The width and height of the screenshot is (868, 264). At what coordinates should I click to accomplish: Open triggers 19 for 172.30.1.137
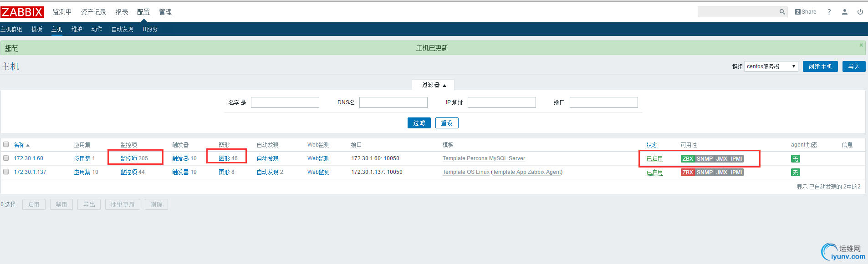coord(180,172)
